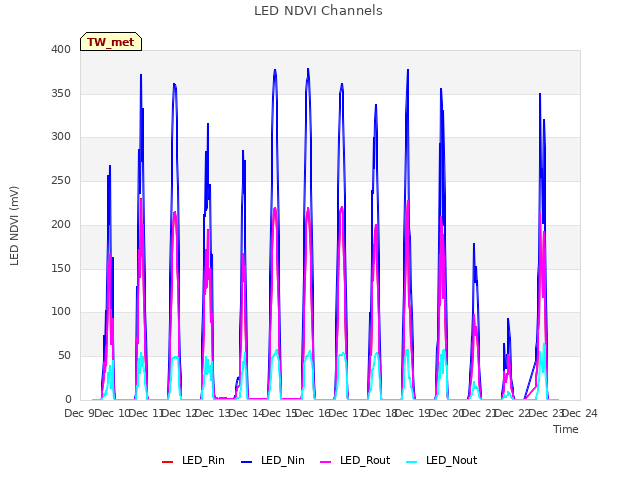Click the 400 y-axis tick value
The height and width of the screenshot is (480, 640).
pos(61,49)
